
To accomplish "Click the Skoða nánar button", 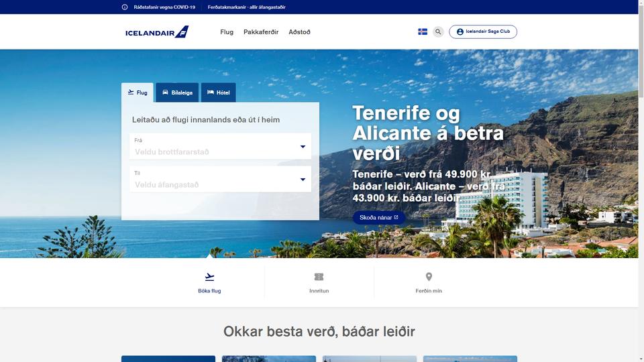I will [x=378, y=217].
